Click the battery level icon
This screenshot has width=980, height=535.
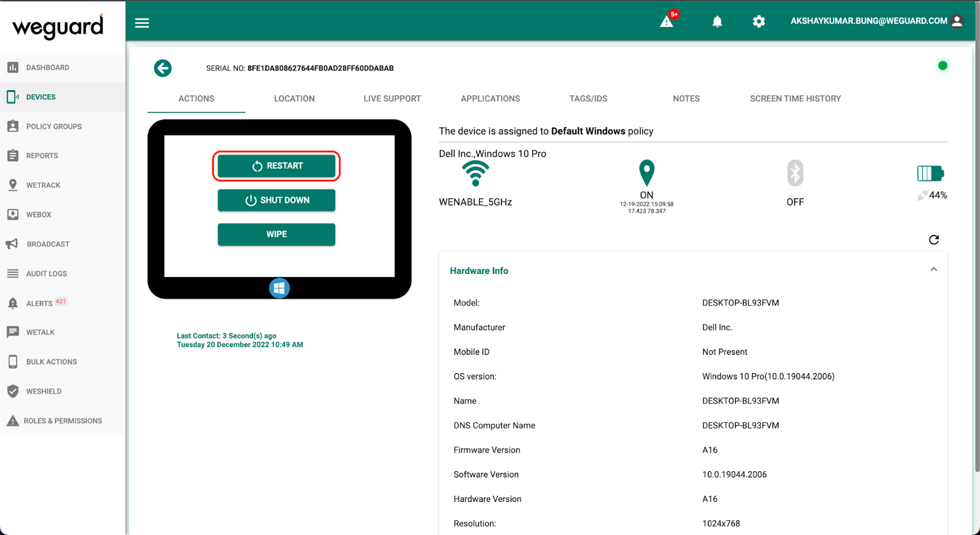pyautogui.click(x=930, y=173)
